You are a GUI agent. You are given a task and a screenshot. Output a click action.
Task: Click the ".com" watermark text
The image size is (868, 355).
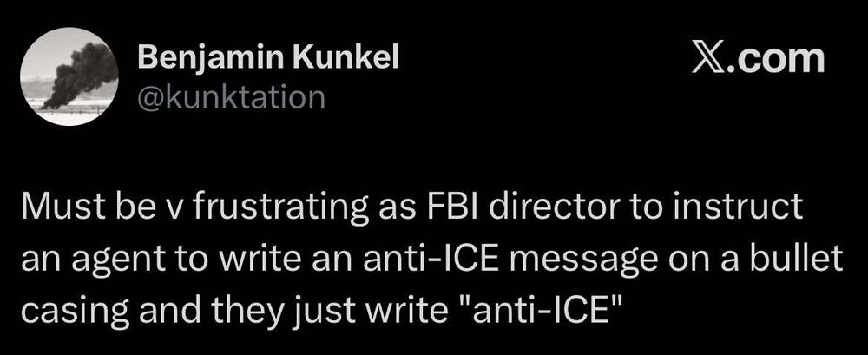(775, 59)
